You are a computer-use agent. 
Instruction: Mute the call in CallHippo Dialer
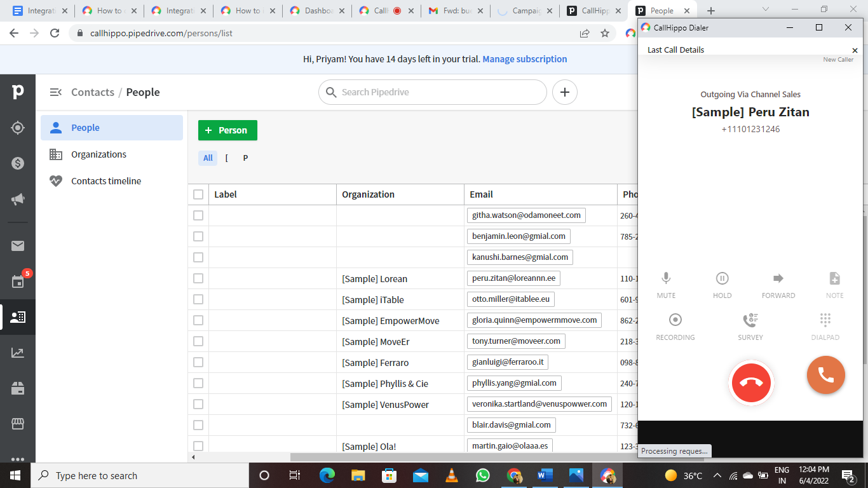pyautogui.click(x=666, y=285)
